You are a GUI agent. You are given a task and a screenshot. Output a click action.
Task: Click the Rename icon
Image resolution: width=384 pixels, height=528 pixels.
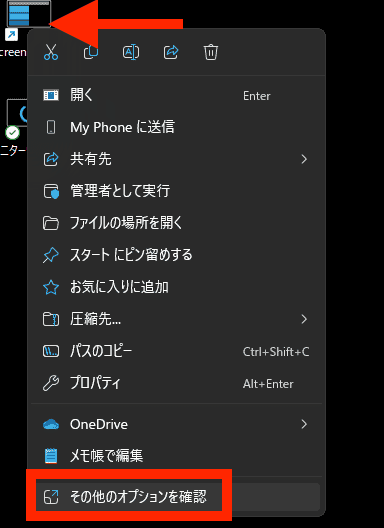point(131,52)
